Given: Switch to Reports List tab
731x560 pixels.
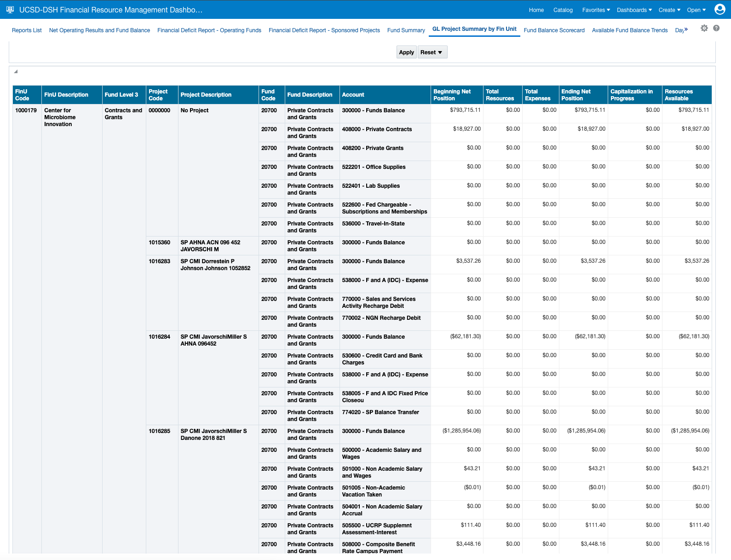Looking at the screenshot, I should coord(27,30).
